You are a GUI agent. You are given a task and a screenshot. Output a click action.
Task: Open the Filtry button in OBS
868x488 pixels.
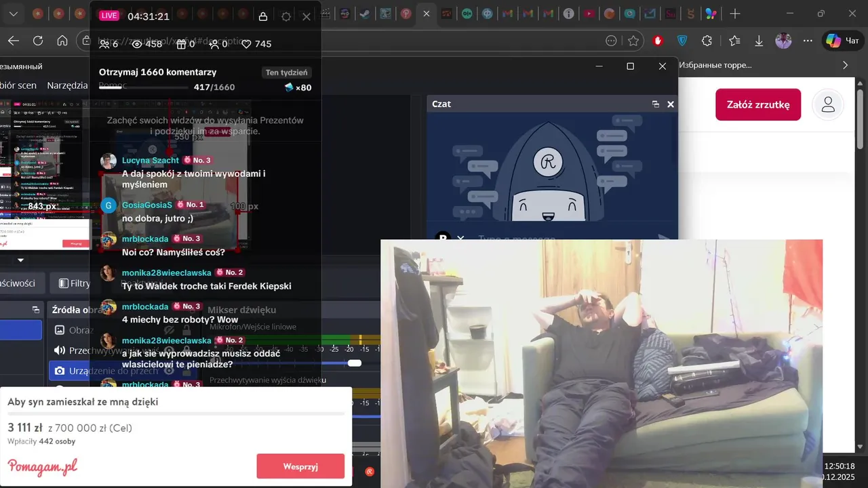pos(73,283)
